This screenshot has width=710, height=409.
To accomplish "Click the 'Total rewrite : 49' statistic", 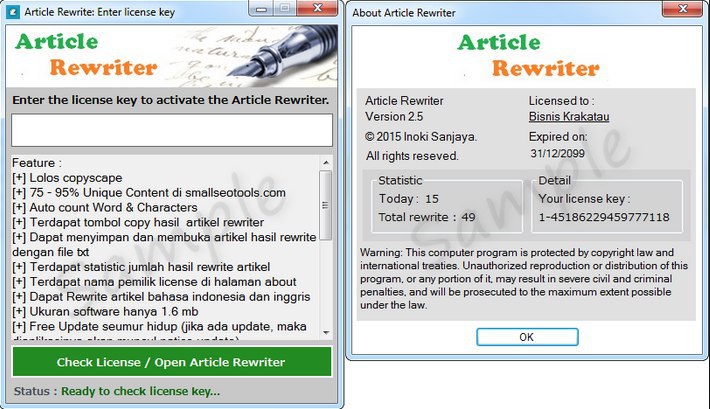I will pyautogui.click(x=427, y=217).
